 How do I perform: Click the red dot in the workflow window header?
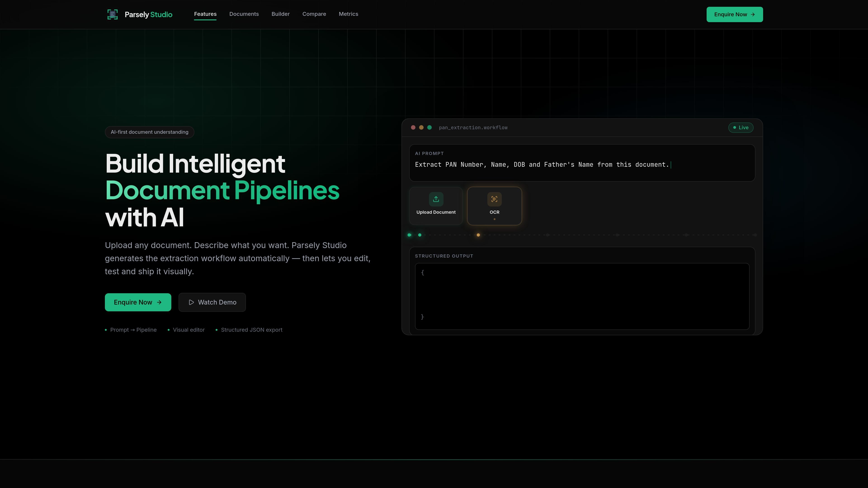[413, 128]
